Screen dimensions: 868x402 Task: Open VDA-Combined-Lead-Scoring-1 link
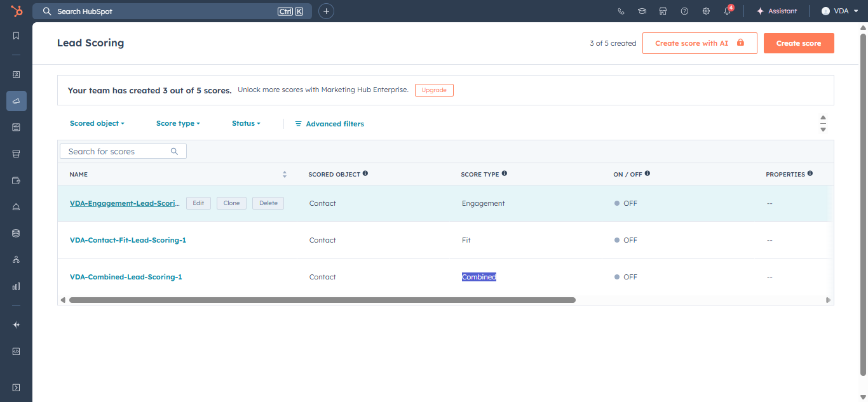click(x=126, y=277)
